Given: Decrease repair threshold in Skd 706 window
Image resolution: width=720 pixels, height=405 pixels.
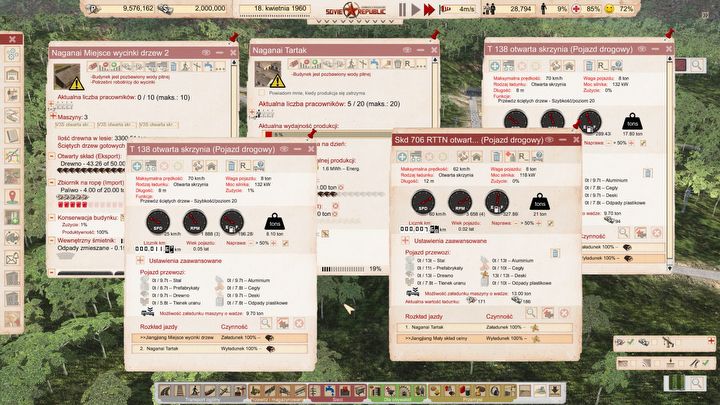Looking at the screenshot, I should click(x=516, y=223).
